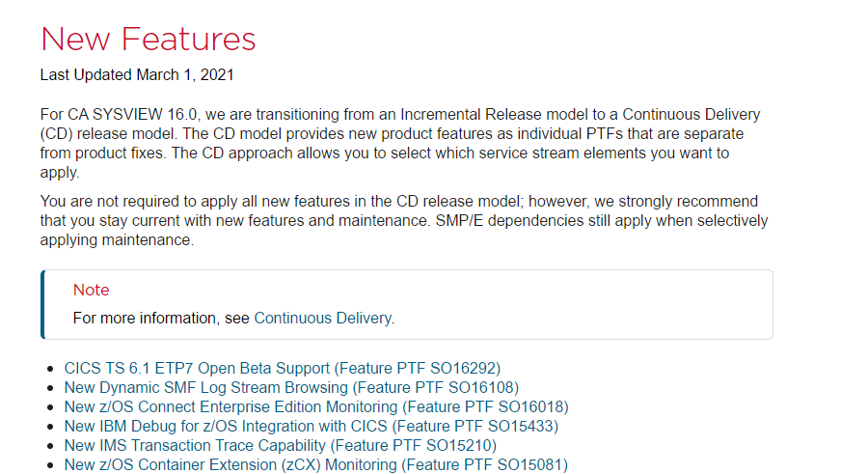The height and width of the screenshot is (474, 868).
Task: Click the "For more information, see" text
Action: (x=161, y=319)
